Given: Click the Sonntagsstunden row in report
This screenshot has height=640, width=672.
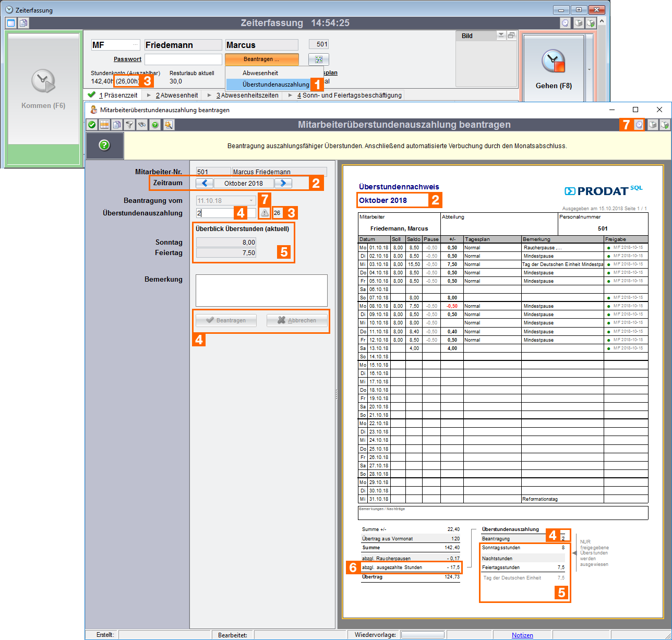Looking at the screenshot, I should (523, 548).
